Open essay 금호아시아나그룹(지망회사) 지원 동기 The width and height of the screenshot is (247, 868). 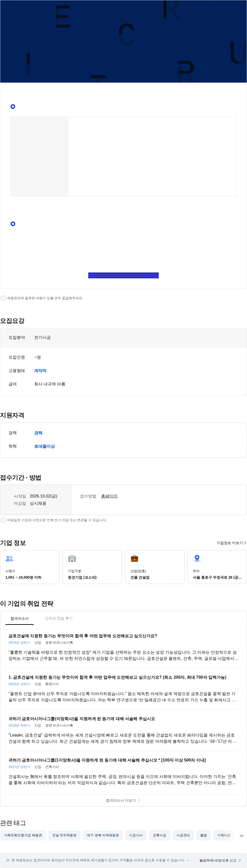point(82,719)
